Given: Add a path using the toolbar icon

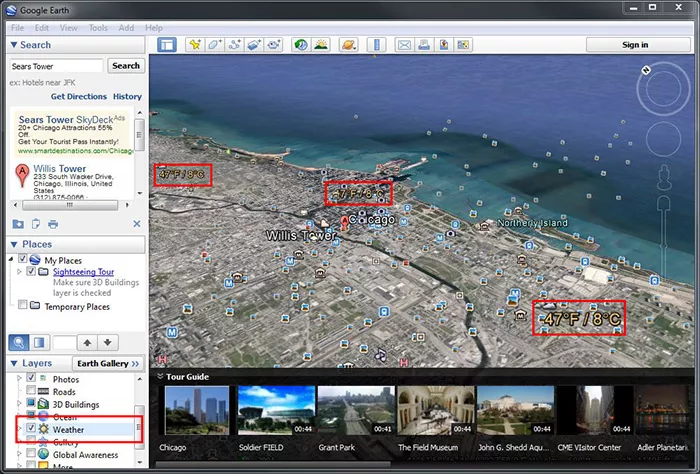Looking at the screenshot, I should pos(234,45).
